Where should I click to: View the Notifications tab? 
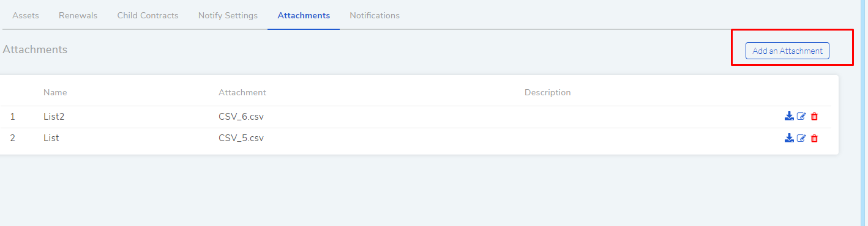pos(375,15)
